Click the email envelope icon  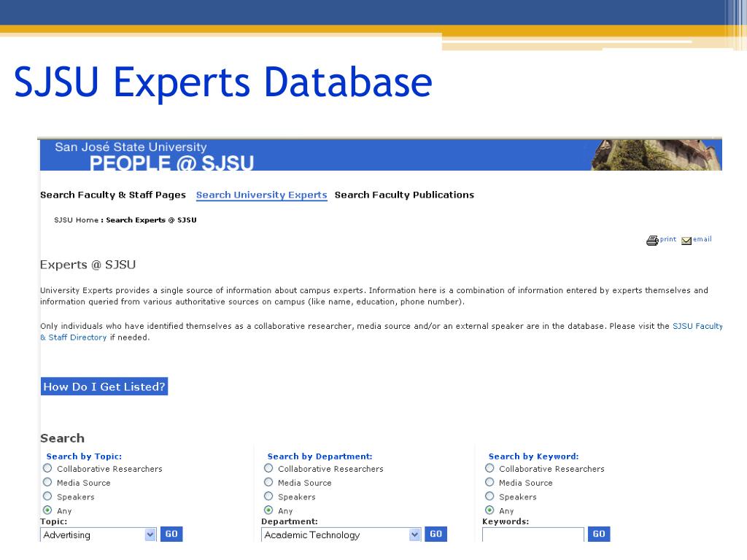686,241
